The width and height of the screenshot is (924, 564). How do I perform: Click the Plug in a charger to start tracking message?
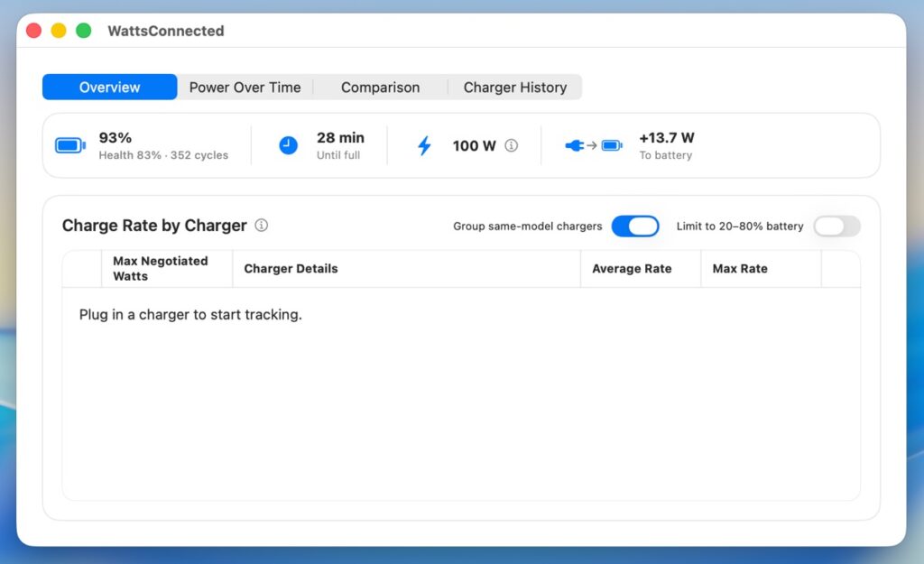coord(190,315)
